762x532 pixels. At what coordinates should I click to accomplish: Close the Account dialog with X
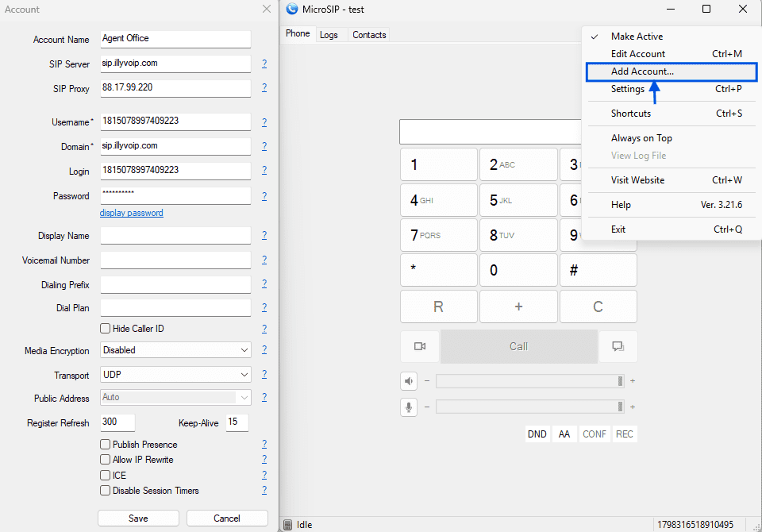[x=267, y=10]
